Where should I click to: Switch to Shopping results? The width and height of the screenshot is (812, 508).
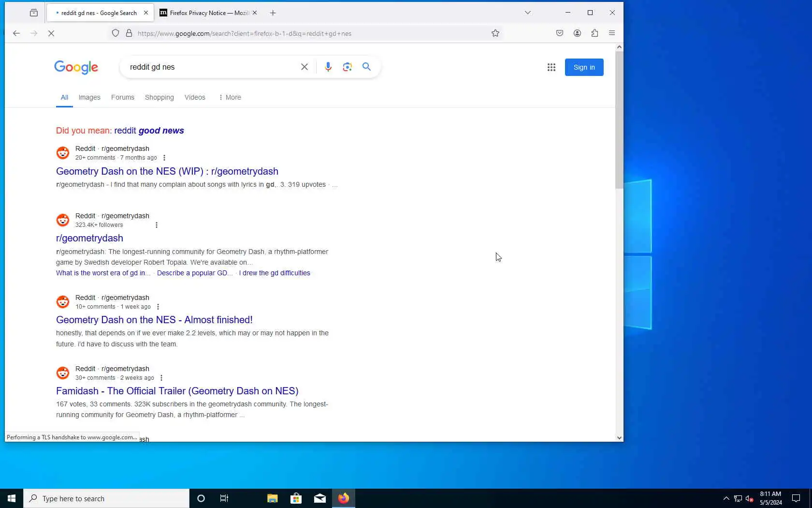(x=159, y=97)
